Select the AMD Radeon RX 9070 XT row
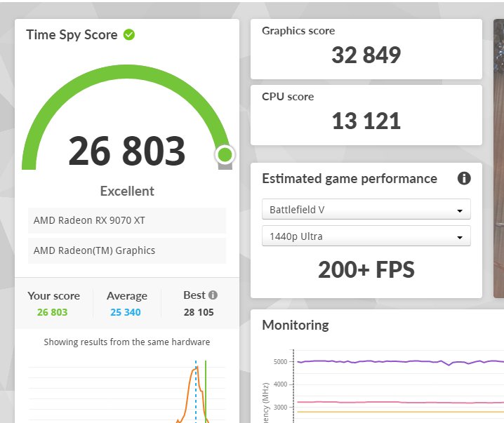Image resolution: width=504 pixels, height=423 pixels. [x=127, y=220]
